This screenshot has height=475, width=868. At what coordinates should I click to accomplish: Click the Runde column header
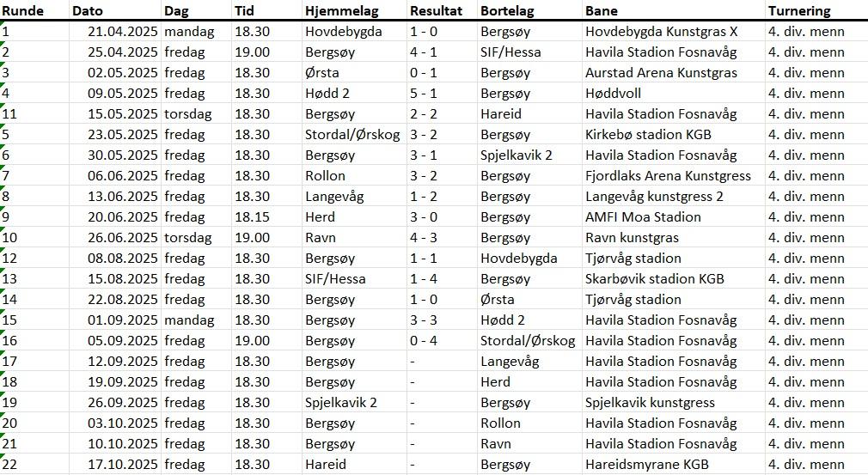click(23, 11)
